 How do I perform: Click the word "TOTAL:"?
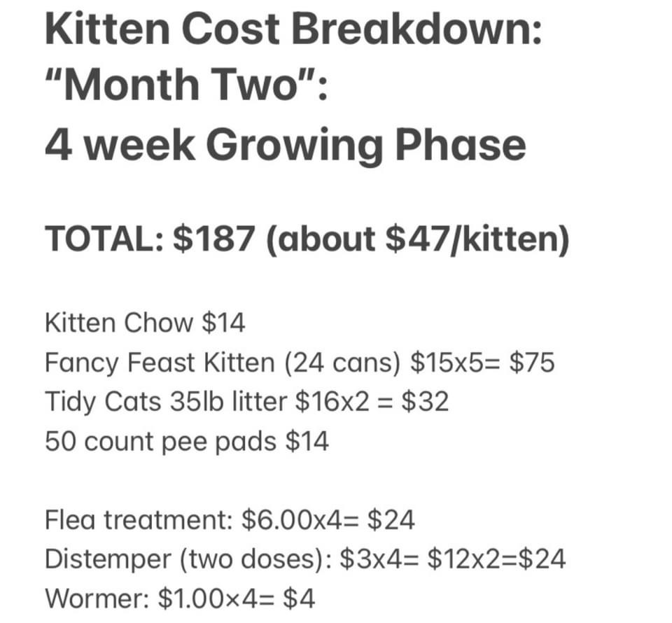[x=104, y=240]
